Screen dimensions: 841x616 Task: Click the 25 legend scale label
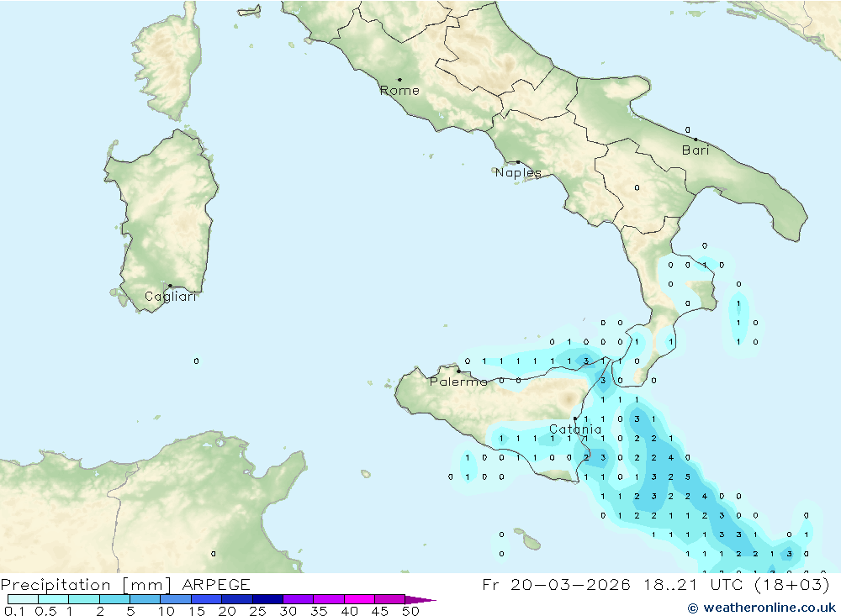258,611
